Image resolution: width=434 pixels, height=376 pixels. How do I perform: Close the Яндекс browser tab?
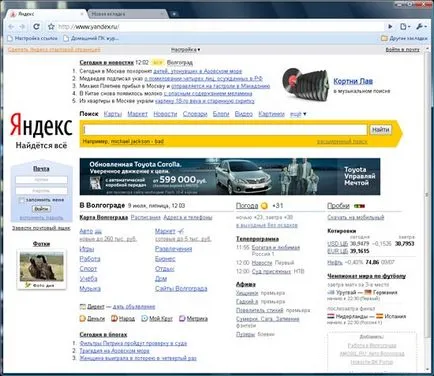[x=82, y=14]
